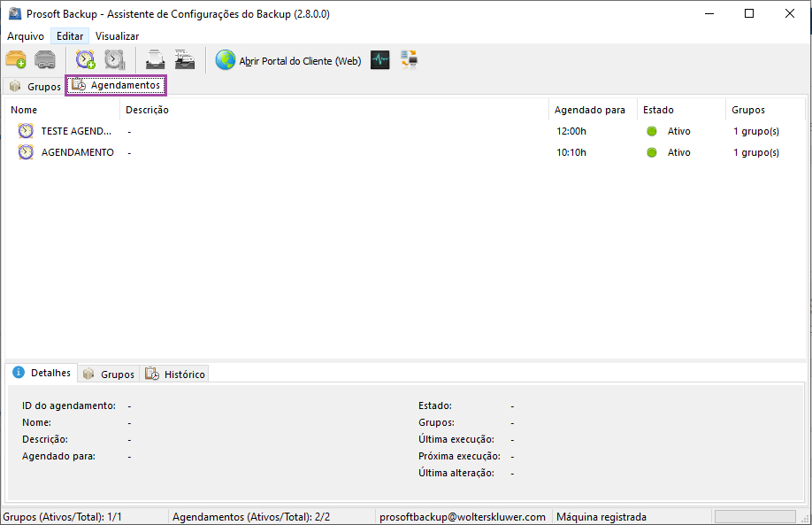Screen dimensions: 812x525
Task: Select the TESTE AGEND... schedule row
Action: [405, 131]
